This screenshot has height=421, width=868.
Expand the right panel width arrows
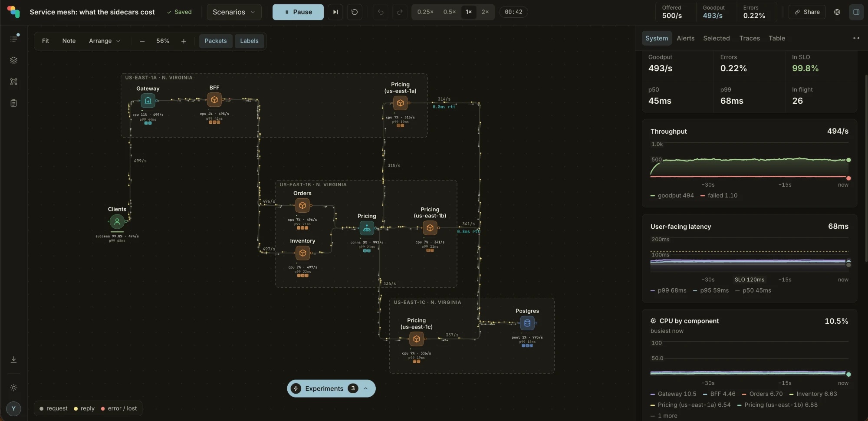(856, 38)
